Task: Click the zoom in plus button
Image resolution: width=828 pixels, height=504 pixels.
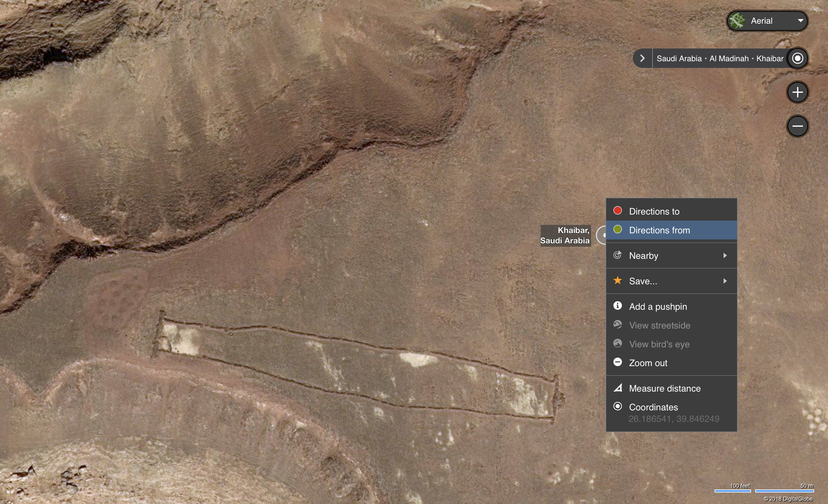Action: pos(797,92)
